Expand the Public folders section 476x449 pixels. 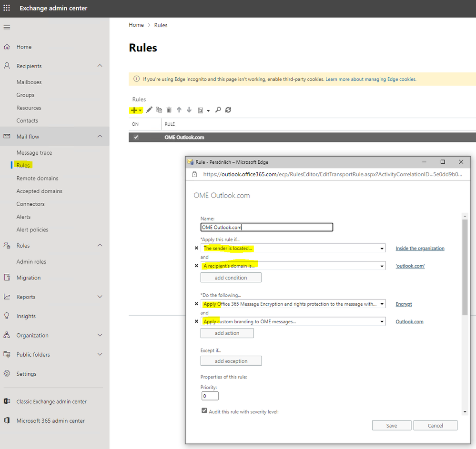[100, 354]
